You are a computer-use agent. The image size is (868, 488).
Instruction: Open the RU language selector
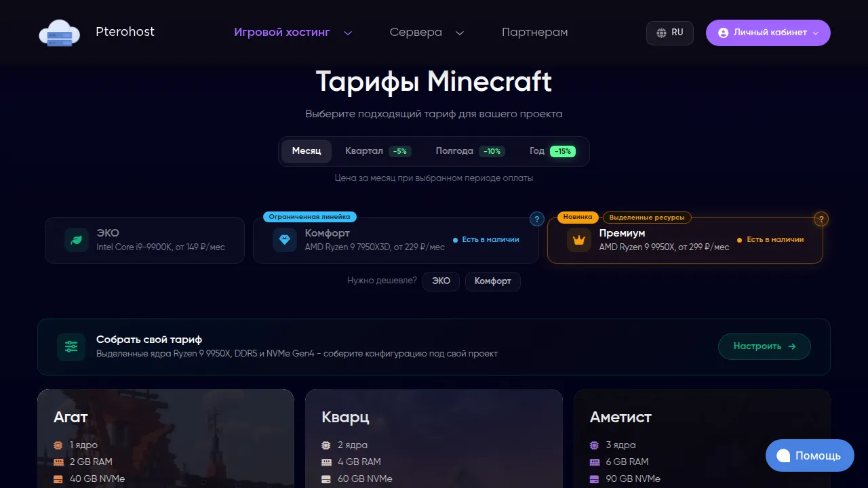pos(670,33)
